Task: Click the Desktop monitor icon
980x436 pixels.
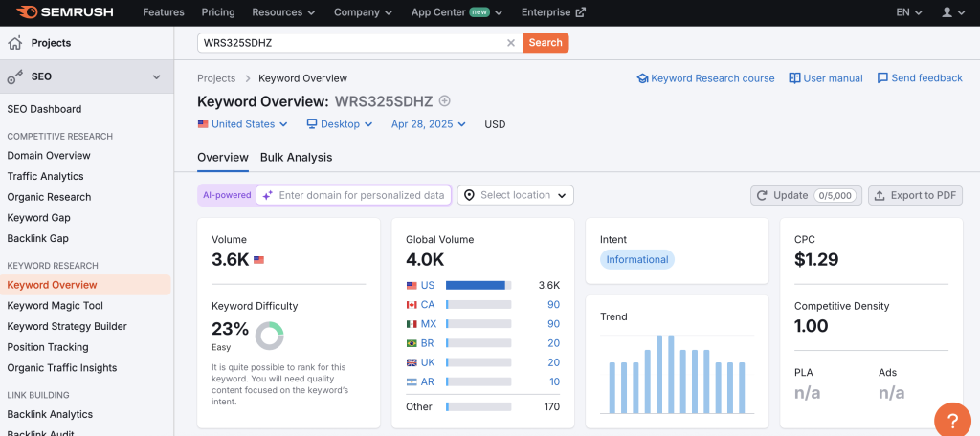Action: (x=312, y=123)
